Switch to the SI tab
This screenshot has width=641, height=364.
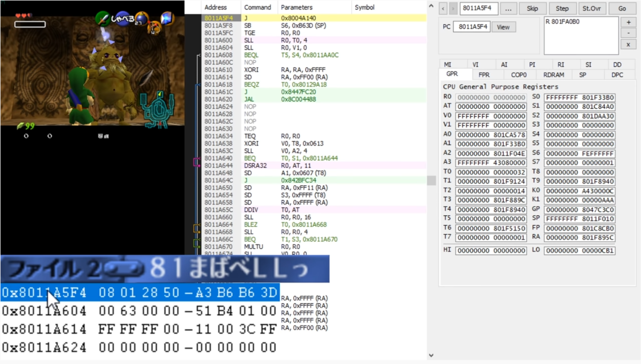(589, 65)
